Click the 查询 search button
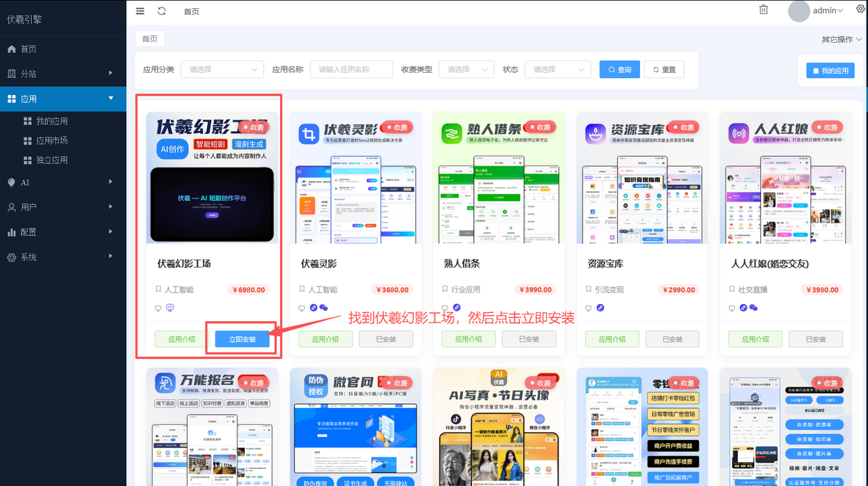 coord(620,69)
